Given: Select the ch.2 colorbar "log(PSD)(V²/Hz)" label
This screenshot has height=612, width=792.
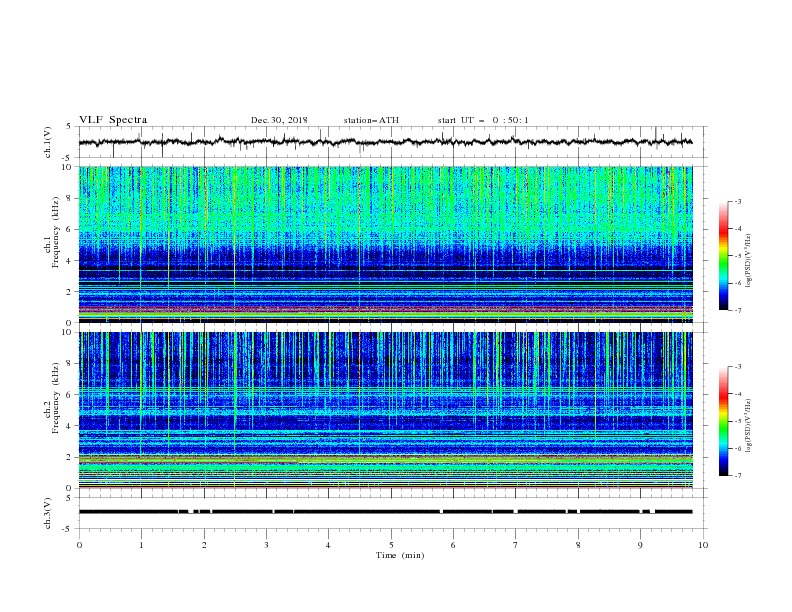Looking at the screenshot, I should click(748, 426).
